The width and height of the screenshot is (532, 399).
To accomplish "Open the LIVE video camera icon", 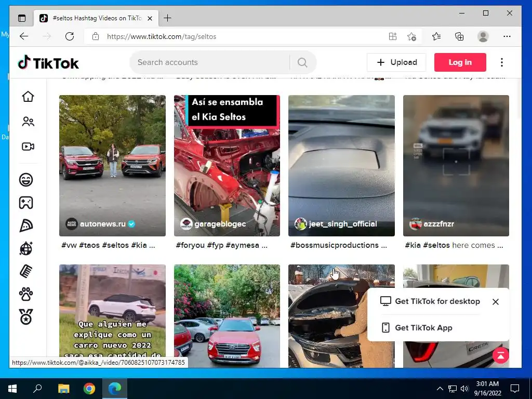I will tap(28, 147).
